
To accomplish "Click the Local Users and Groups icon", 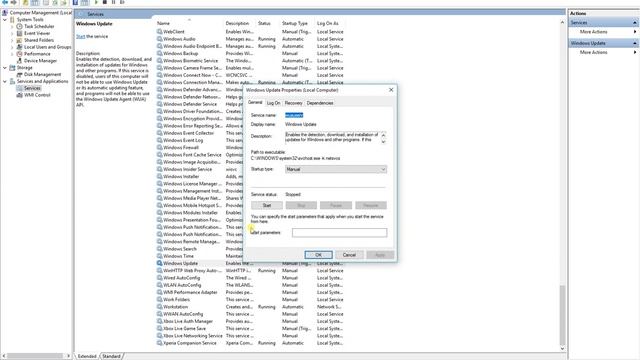I will (19, 47).
